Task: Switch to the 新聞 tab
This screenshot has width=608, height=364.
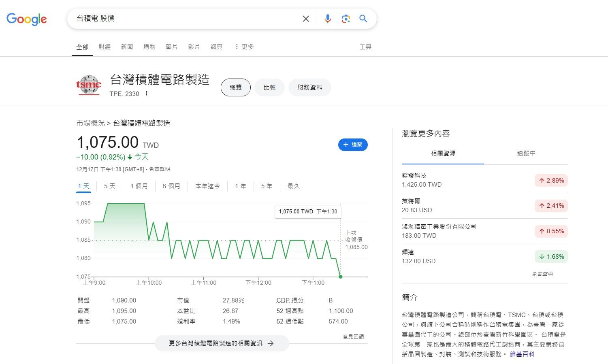Action: point(127,47)
